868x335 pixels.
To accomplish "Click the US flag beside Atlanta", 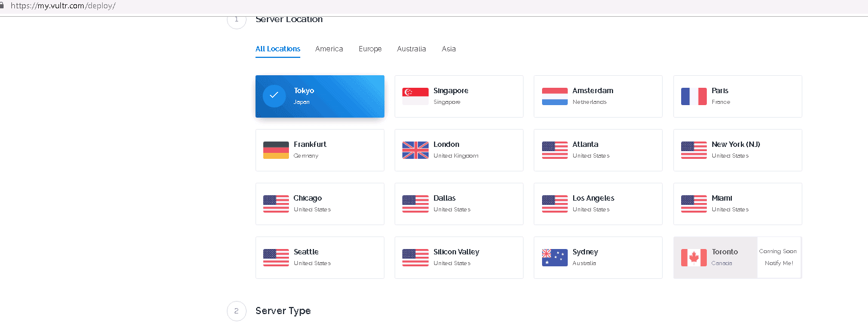I will point(555,150).
